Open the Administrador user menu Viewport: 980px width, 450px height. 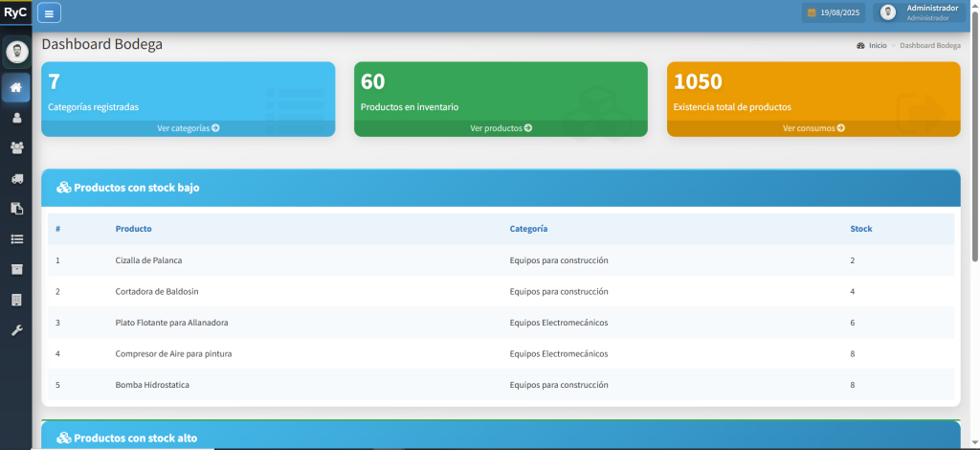click(919, 12)
